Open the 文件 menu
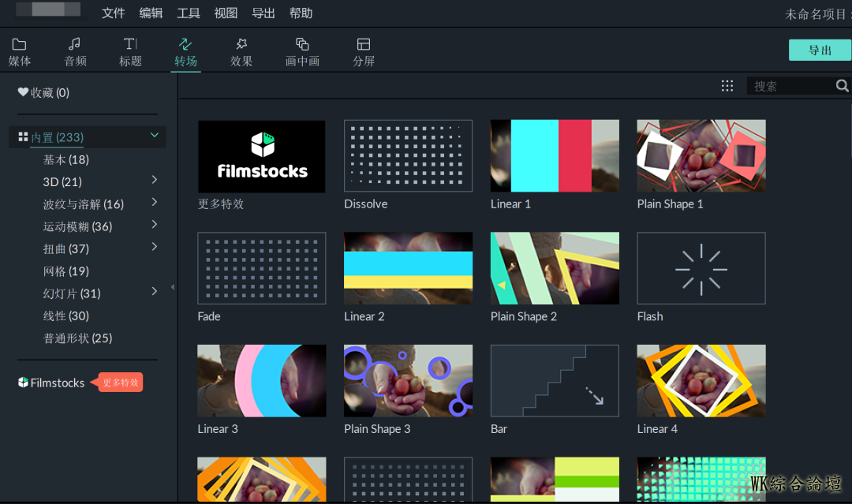The height and width of the screenshot is (504, 852). click(114, 13)
